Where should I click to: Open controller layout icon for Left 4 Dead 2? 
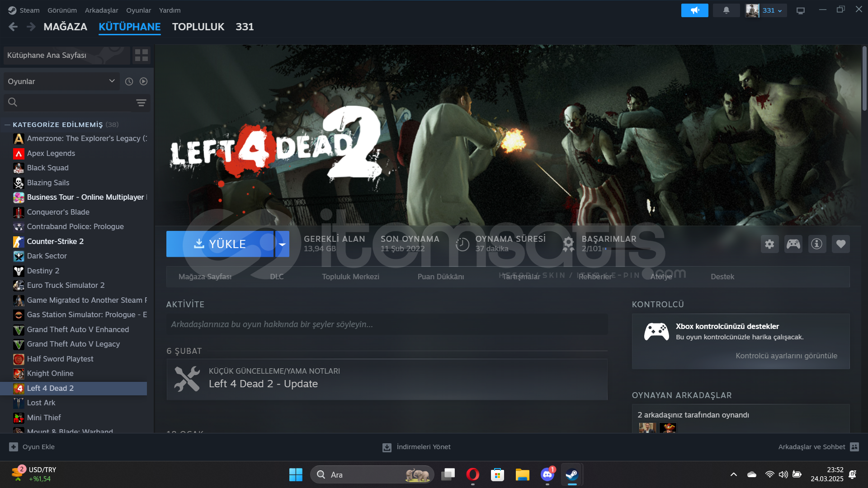[793, 244]
